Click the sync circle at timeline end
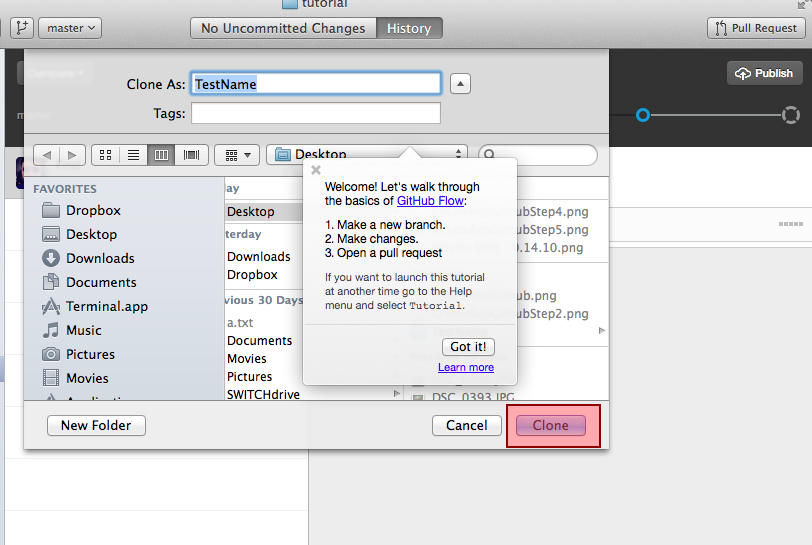The height and width of the screenshot is (545, 812). point(791,115)
